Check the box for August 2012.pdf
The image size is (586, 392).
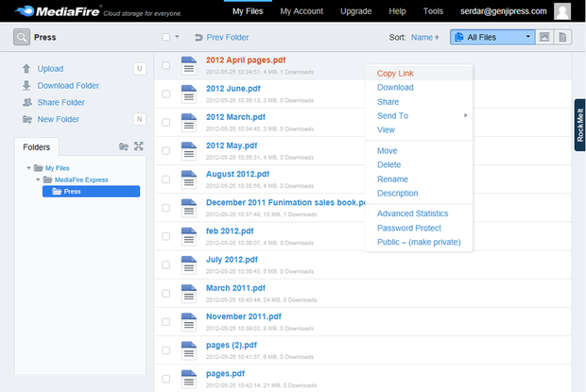click(166, 179)
